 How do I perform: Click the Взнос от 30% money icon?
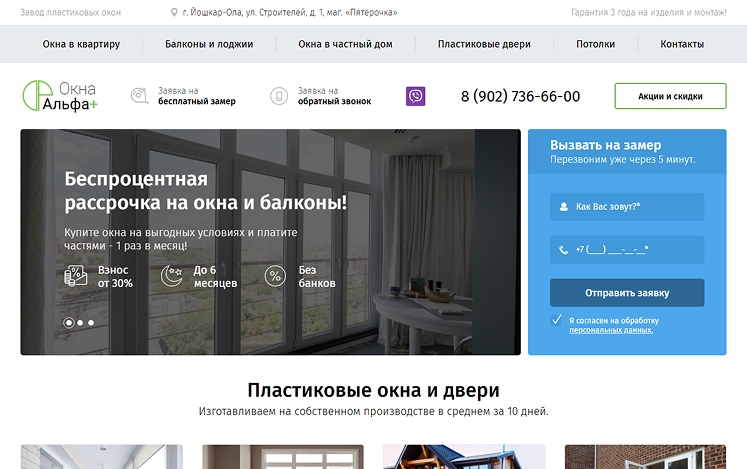(x=75, y=276)
